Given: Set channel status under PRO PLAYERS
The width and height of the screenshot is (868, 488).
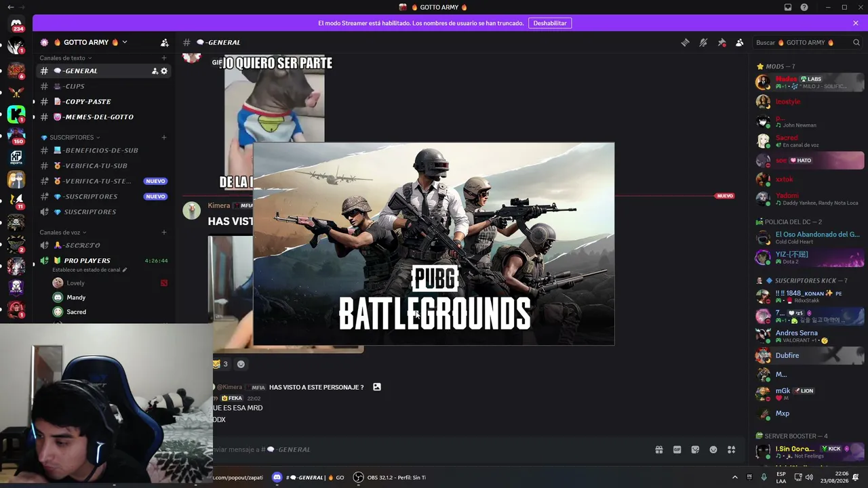Looking at the screenshot, I should [90, 270].
